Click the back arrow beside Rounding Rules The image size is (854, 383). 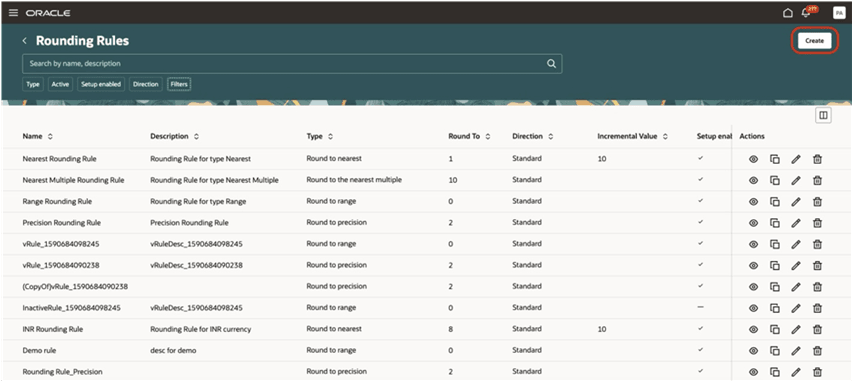pos(25,41)
